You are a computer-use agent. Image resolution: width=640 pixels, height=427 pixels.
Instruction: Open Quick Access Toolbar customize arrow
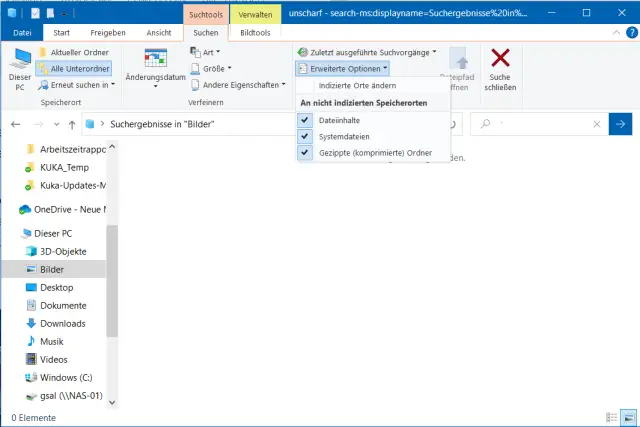[64, 14]
